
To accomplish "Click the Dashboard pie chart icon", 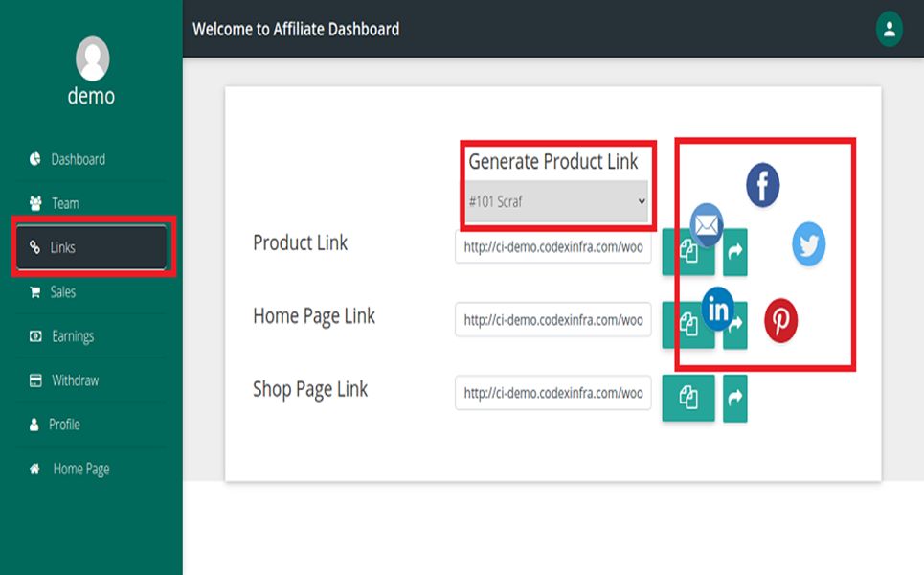I will pos(34,159).
